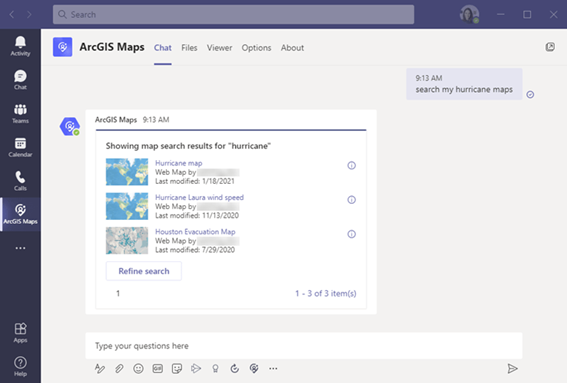
Task: Click the ArcGIS Maps app logo header
Action: 63,47
